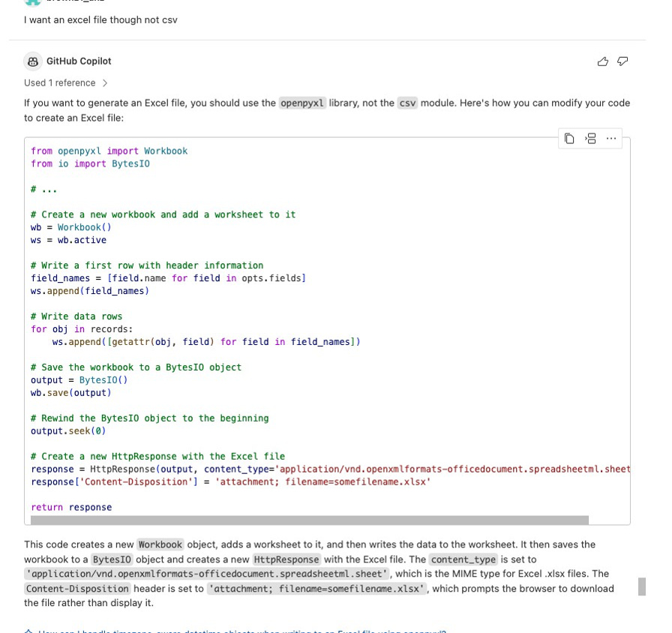Click the line 'wb.save(output)'
Image resolution: width=672 pixels, height=633 pixels.
click(70, 392)
